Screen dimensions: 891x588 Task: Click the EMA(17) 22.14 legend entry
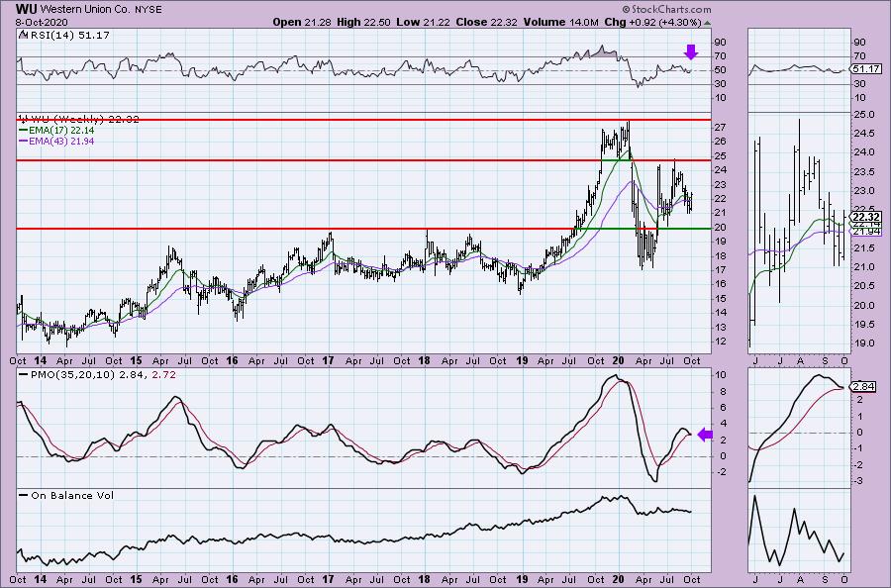point(61,130)
